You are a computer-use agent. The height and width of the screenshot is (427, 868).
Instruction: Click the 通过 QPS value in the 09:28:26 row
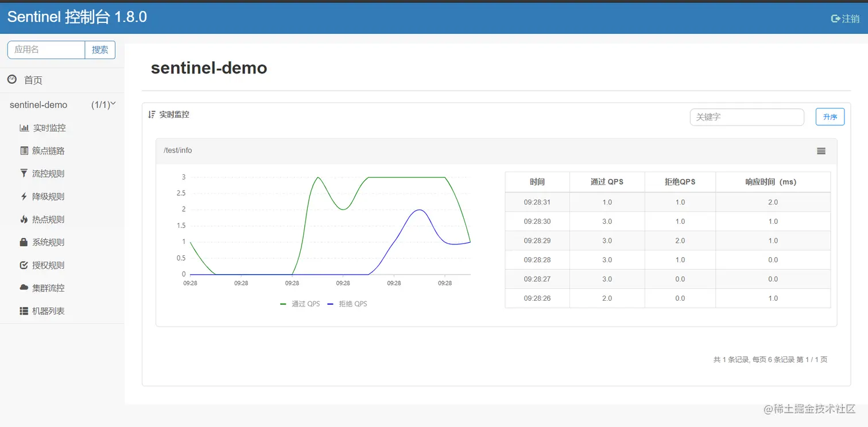(607, 298)
